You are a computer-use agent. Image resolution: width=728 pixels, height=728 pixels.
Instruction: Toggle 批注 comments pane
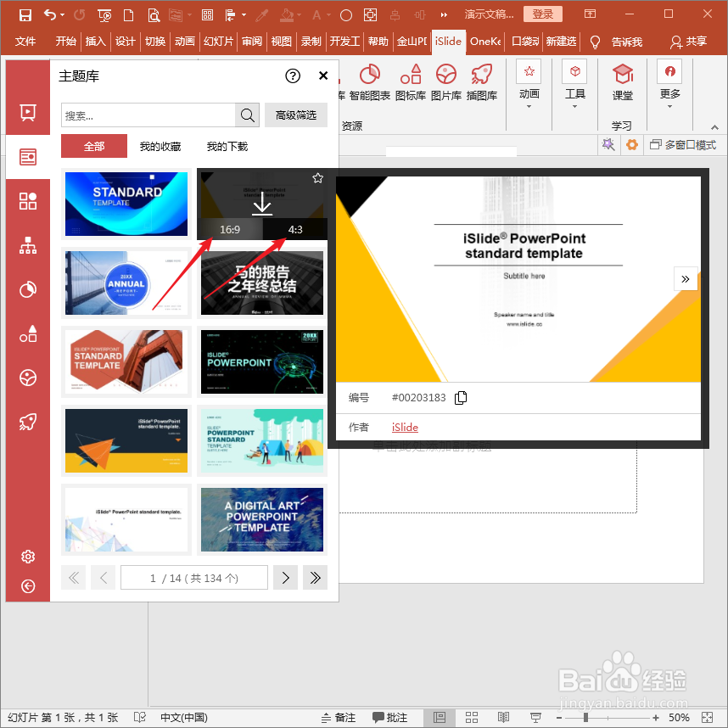click(x=390, y=717)
